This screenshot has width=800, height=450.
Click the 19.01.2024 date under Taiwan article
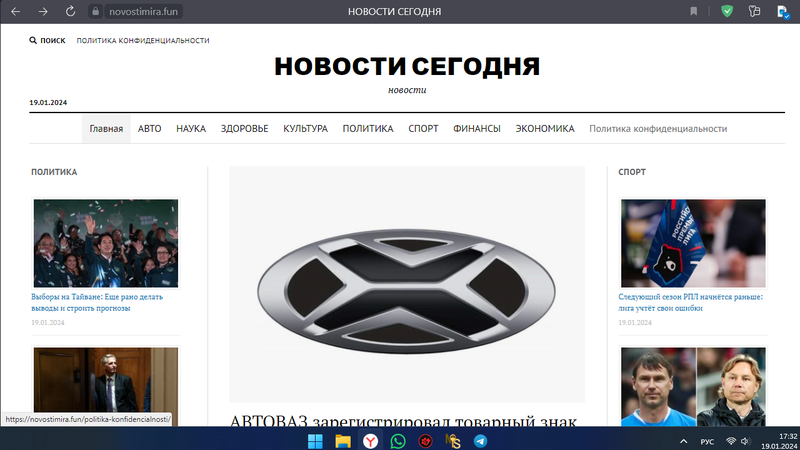(47, 322)
